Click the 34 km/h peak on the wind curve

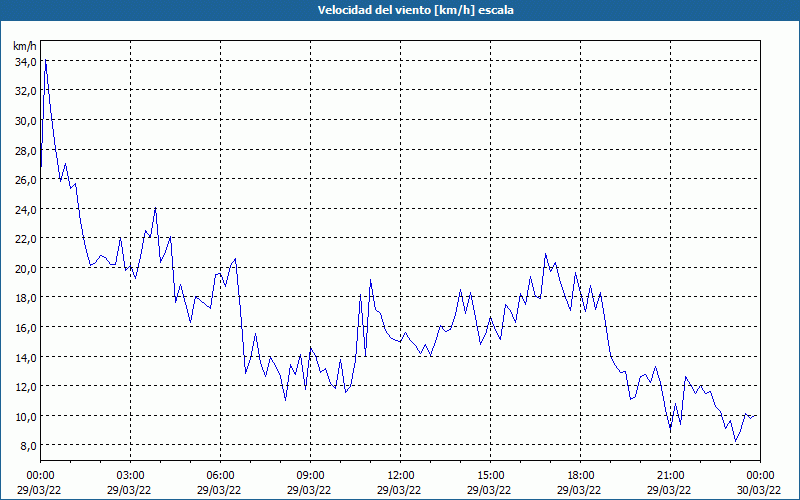(45, 60)
